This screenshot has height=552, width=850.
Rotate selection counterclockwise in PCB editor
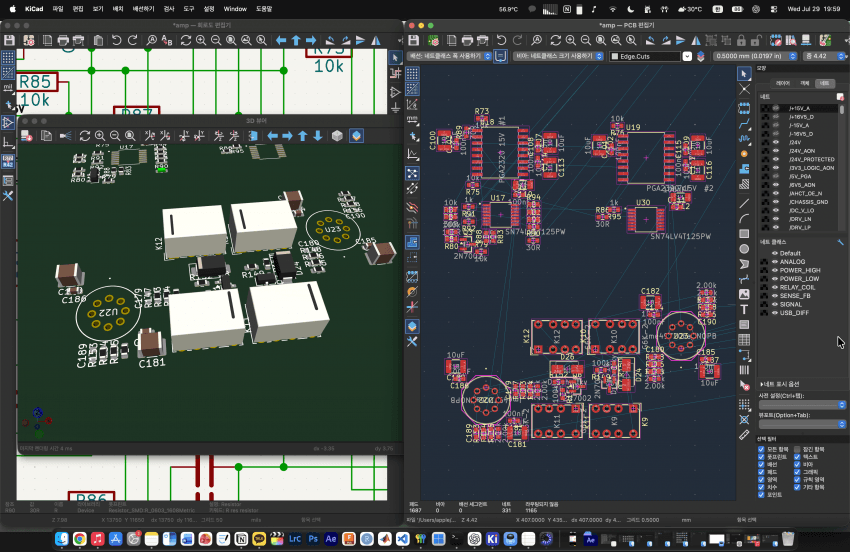pyautogui.click(x=651, y=40)
